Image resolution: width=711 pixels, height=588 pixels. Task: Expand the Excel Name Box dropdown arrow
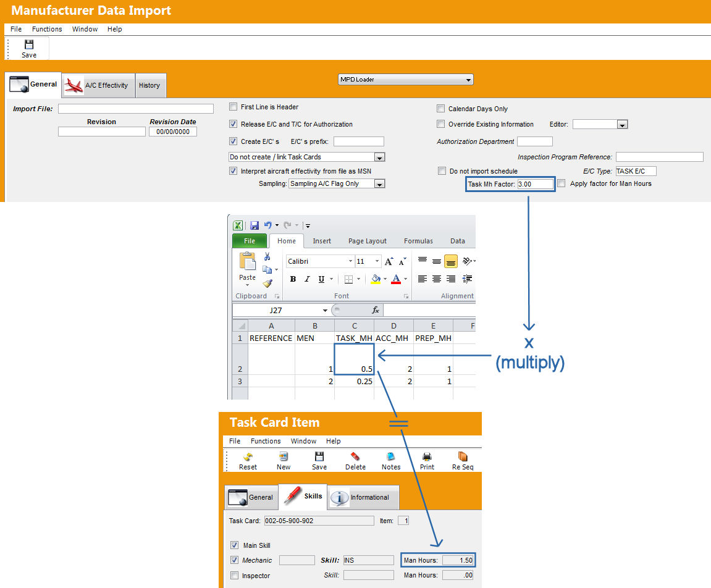(x=325, y=311)
